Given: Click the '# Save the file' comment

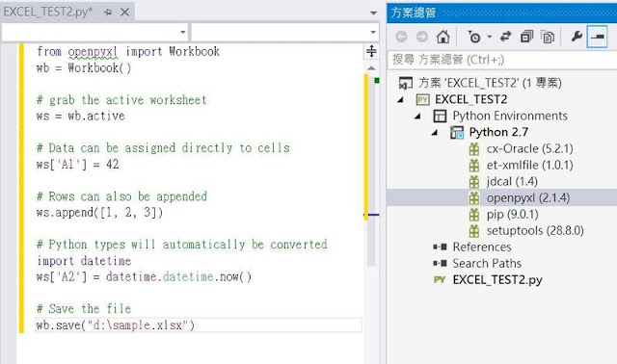Looking at the screenshot, I should (x=84, y=308).
